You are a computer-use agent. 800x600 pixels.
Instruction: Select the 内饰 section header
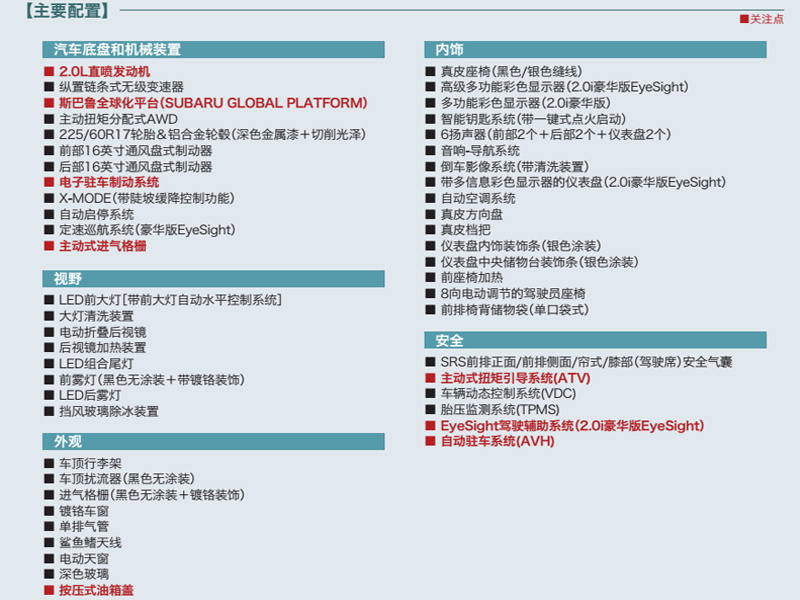tap(595, 49)
